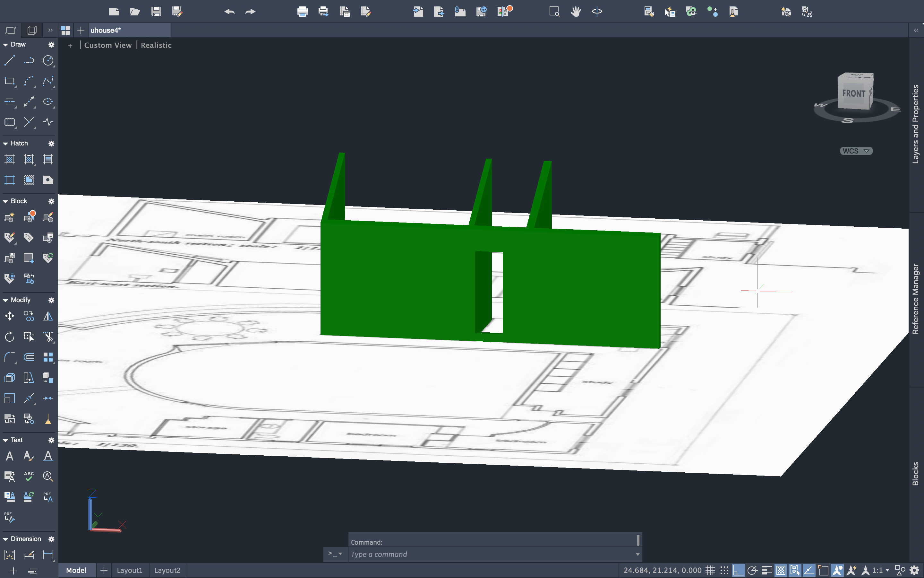
Task: Click the 3D Orbit tool icon
Action: (x=597, y=12)
